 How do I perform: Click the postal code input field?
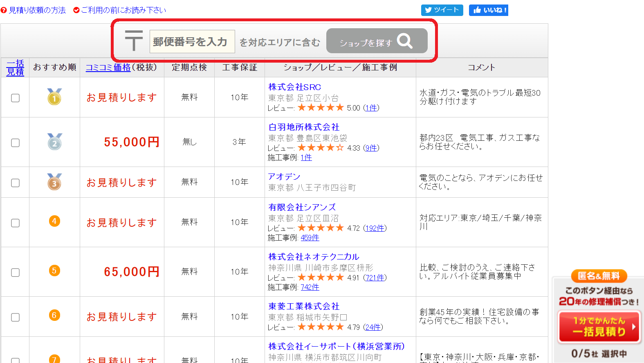(x=192, y=41)
